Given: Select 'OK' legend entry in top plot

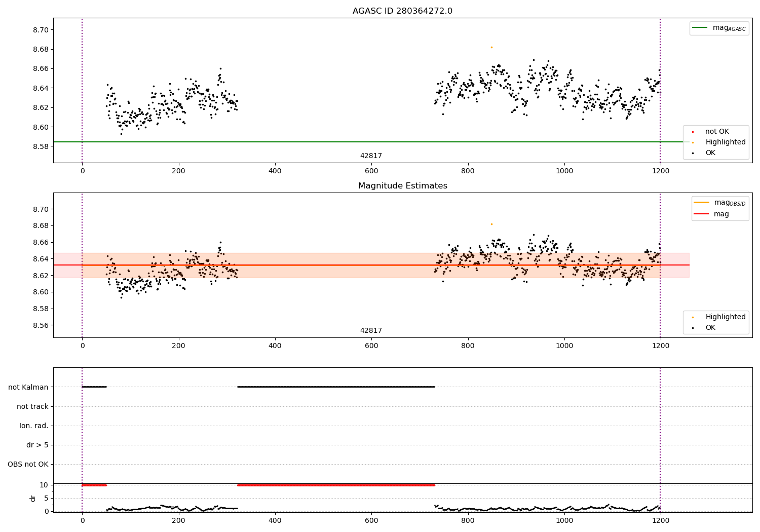Looking at the screenshot, I should coord(710,153).
